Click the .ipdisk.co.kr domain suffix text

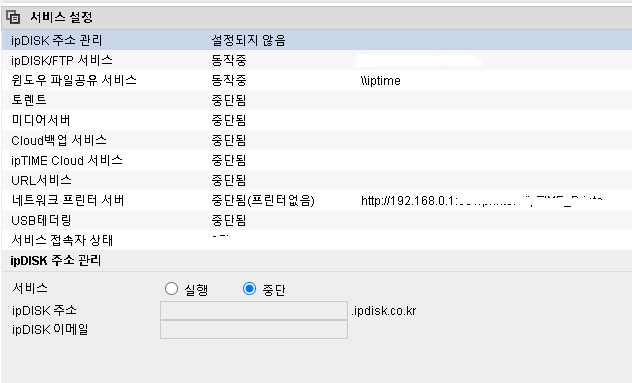point(384,311)
